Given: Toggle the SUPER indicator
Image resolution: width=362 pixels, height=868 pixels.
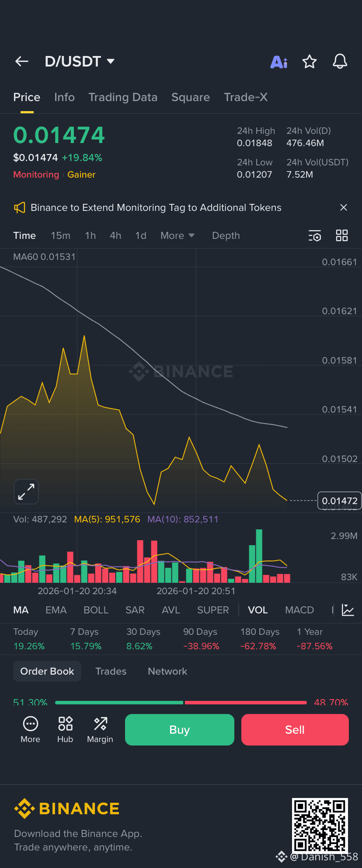Looking at the screenshot, I should pos(213,609).
